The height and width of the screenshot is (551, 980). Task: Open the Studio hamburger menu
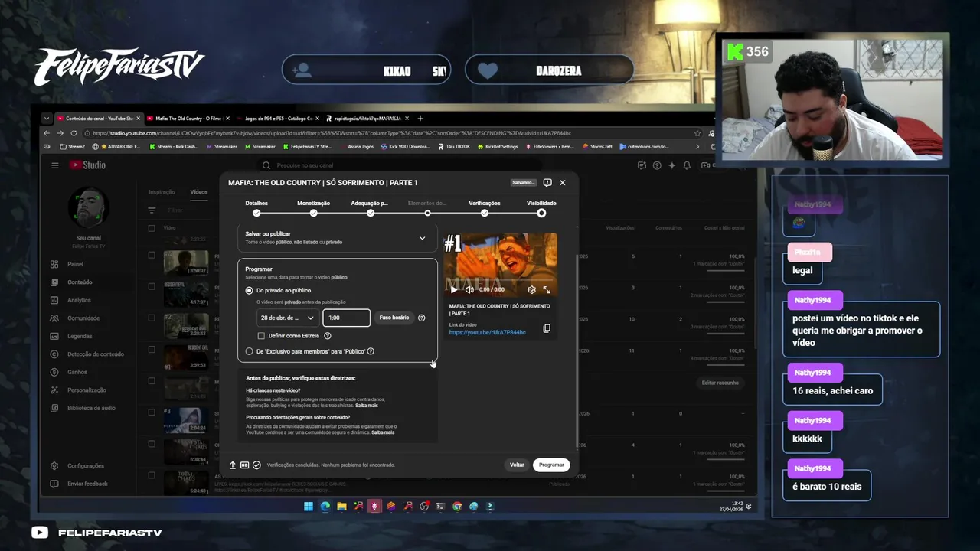[54, 165]
